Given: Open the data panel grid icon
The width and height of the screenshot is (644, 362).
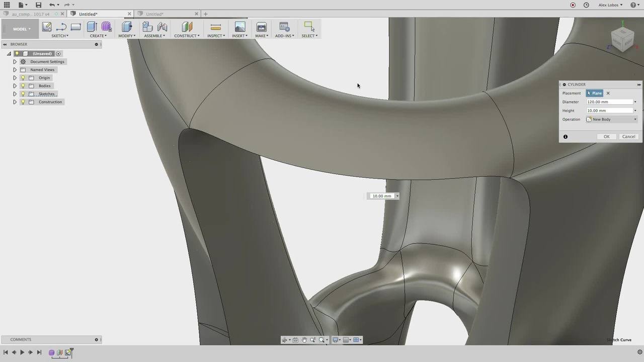Looking at the screenshot, I should (x=7, y=5).
